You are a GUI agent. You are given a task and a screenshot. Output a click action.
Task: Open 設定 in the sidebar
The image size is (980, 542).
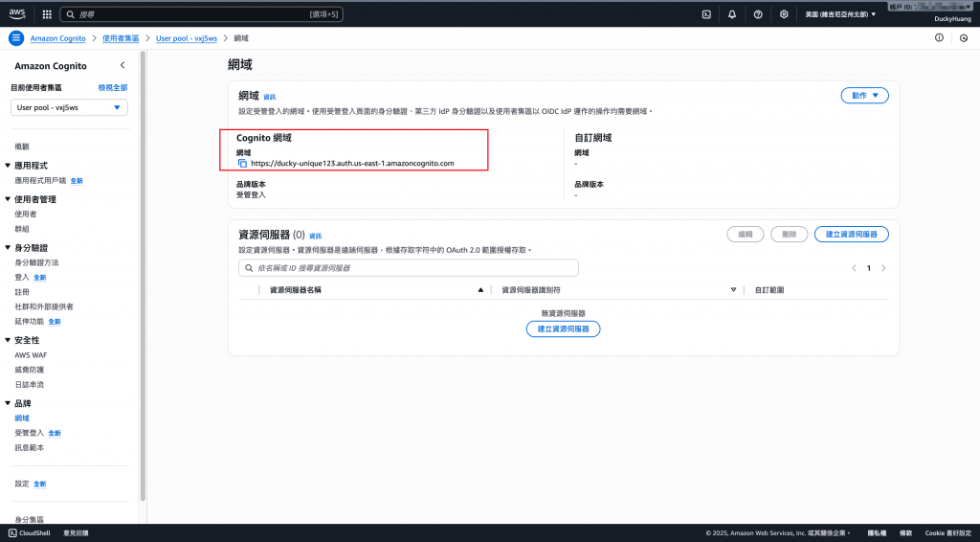click(22, 485)
